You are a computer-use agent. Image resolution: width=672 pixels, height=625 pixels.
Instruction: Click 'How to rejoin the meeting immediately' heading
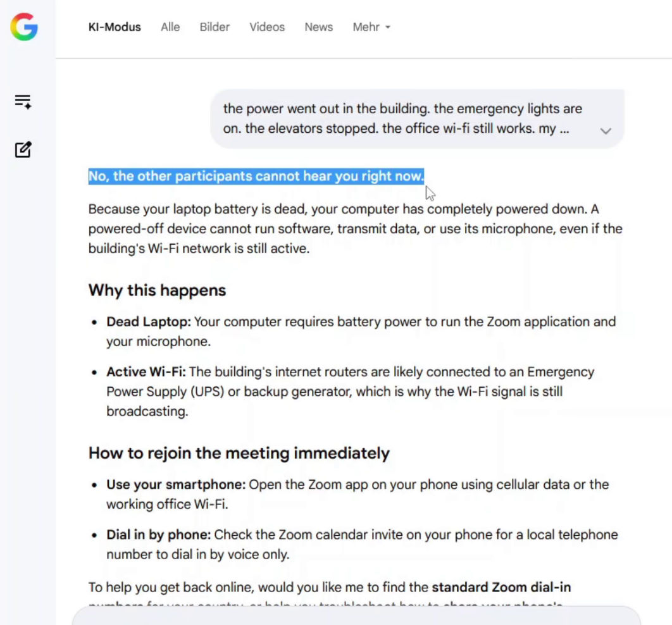(x=239, y=453)
